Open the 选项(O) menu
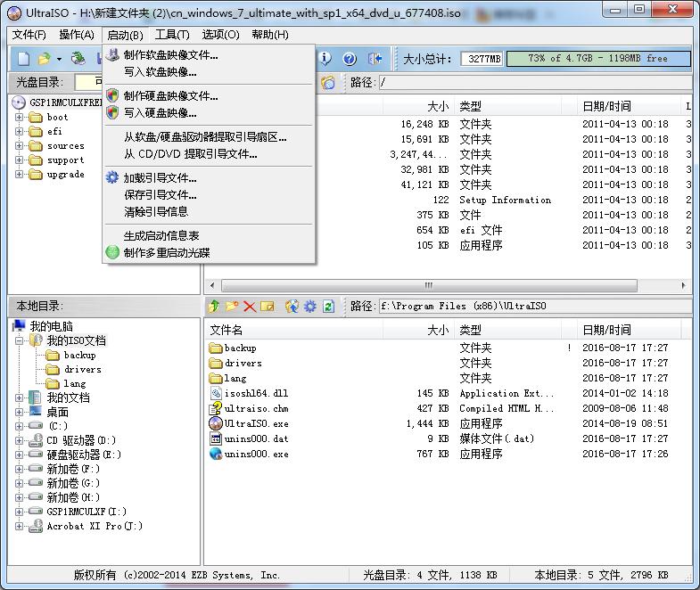Image resolution: width=700 pixels, height=590 pixels. click(220, 35)
